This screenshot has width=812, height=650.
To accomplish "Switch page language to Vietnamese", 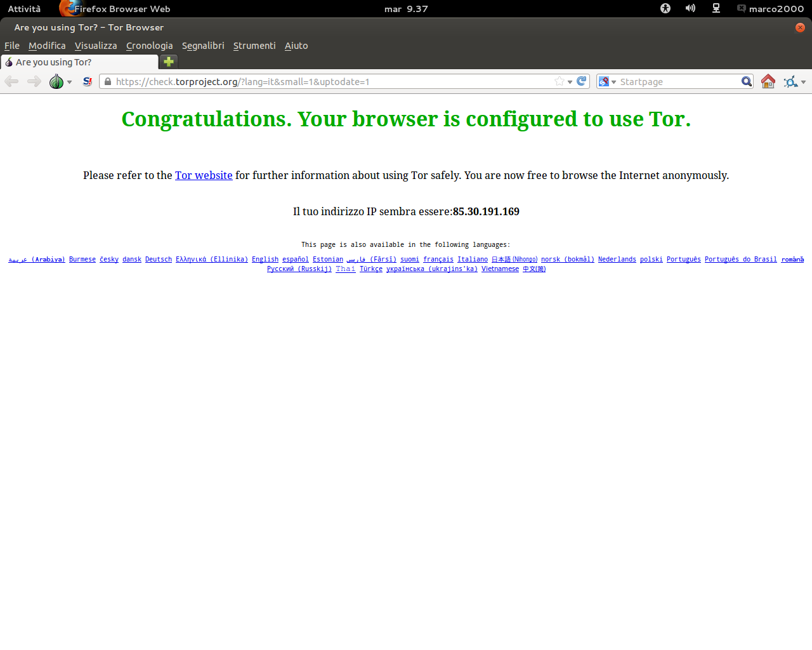I will [x=500, y=269].
